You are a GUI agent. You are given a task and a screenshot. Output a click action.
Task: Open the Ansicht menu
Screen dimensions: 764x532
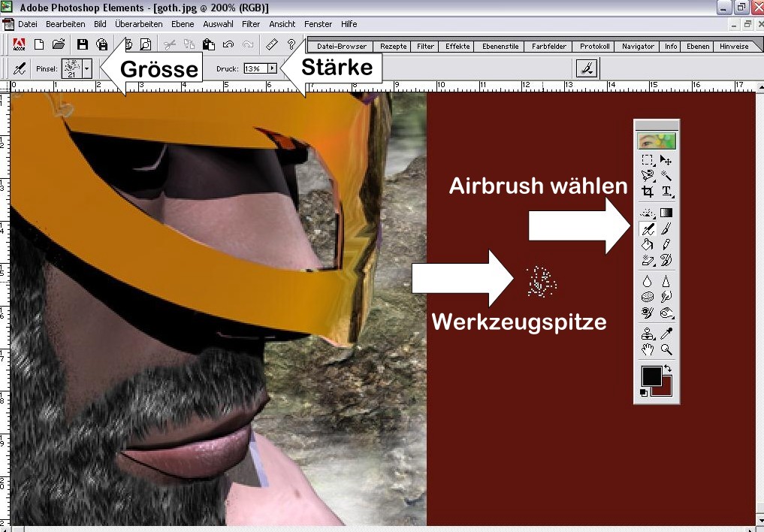coord(282,24)
